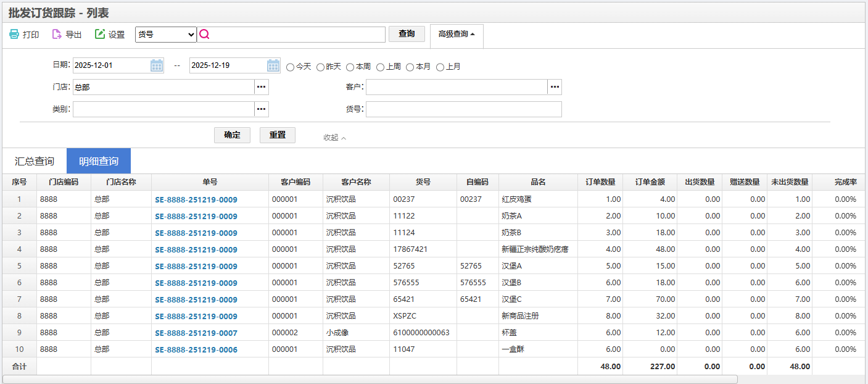Open Settings via the edit icon
Screen dimensions: 868x384
click(x=100, y=35)
